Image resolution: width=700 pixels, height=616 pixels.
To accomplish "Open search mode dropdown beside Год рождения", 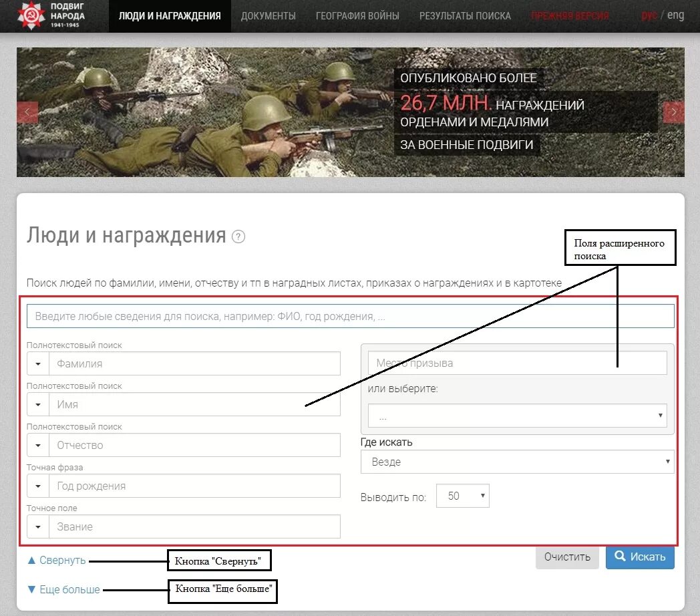I will tap(38, 486).
